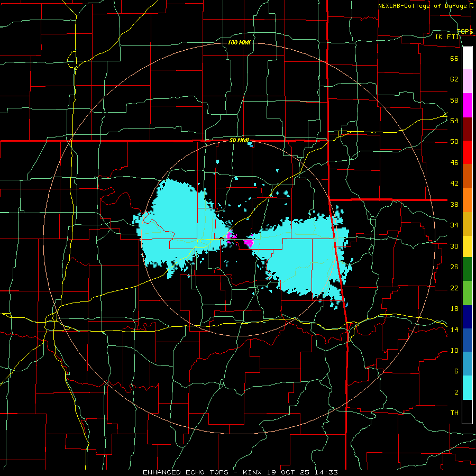Click the light blue 10 kft legend swatch
This screenshot has width=476, height=476.
click(467, 364)
